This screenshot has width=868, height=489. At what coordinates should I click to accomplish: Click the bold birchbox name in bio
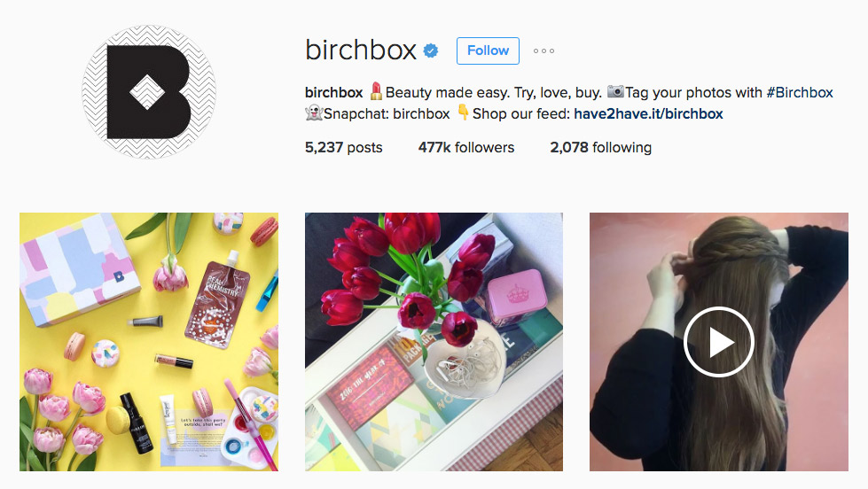coord(333,92)
